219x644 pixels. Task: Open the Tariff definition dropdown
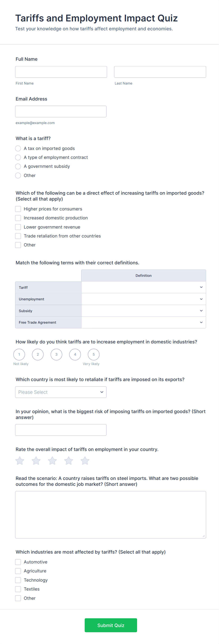pyautogui.click(x=143, y=287)
